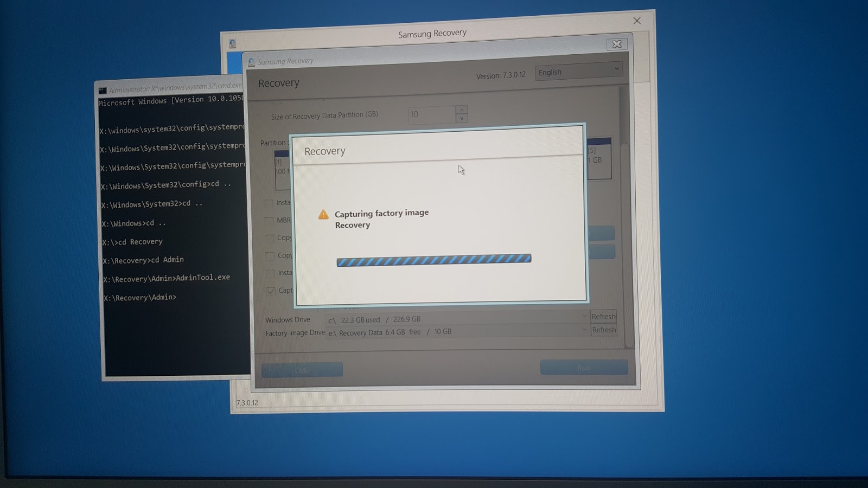
Task: Click the warning triangle in the Recovery dialog
Action: point(323,214)
